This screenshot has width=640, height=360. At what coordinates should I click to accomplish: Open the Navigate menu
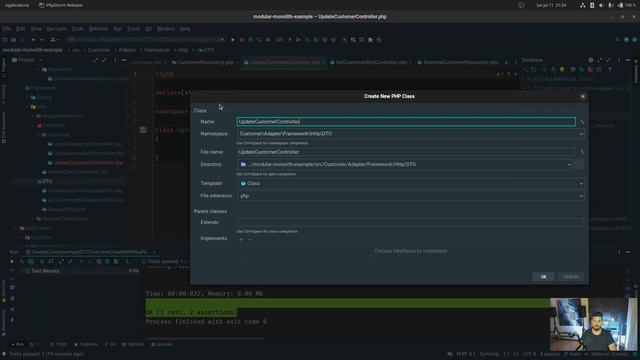click(57, 29)
